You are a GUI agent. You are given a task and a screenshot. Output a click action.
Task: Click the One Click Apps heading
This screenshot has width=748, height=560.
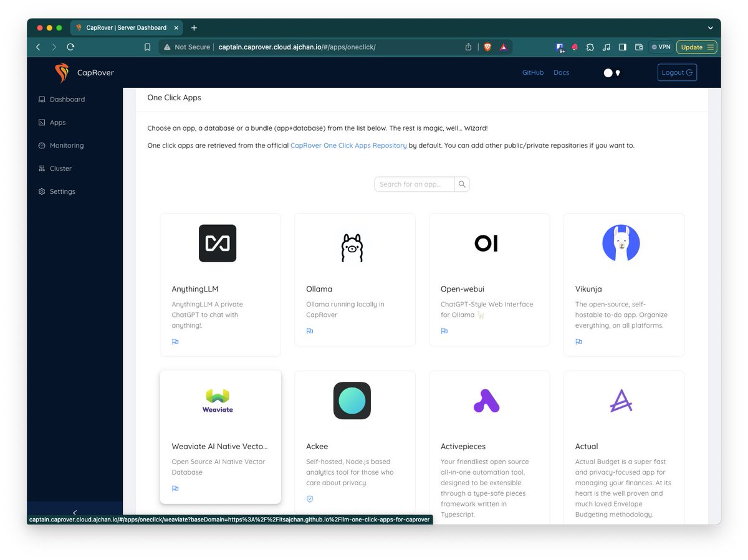click(175, 98)
